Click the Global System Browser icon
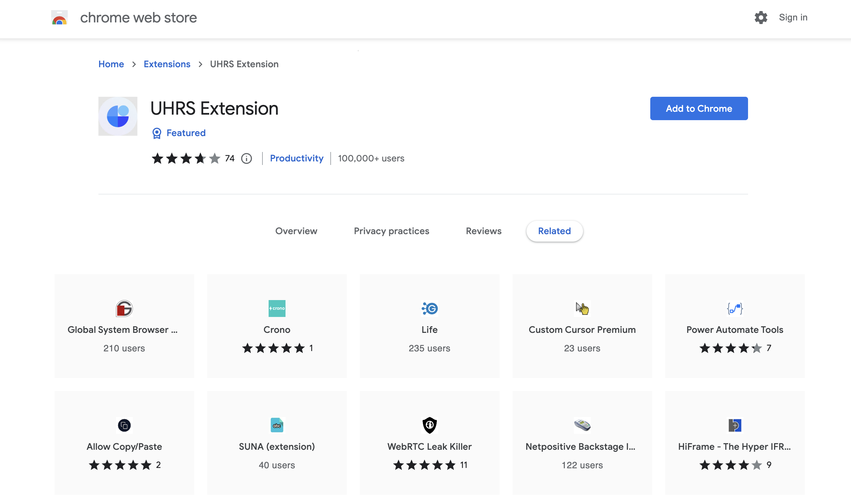The height and width of the screenshot is (504, 851). point(124,309)
